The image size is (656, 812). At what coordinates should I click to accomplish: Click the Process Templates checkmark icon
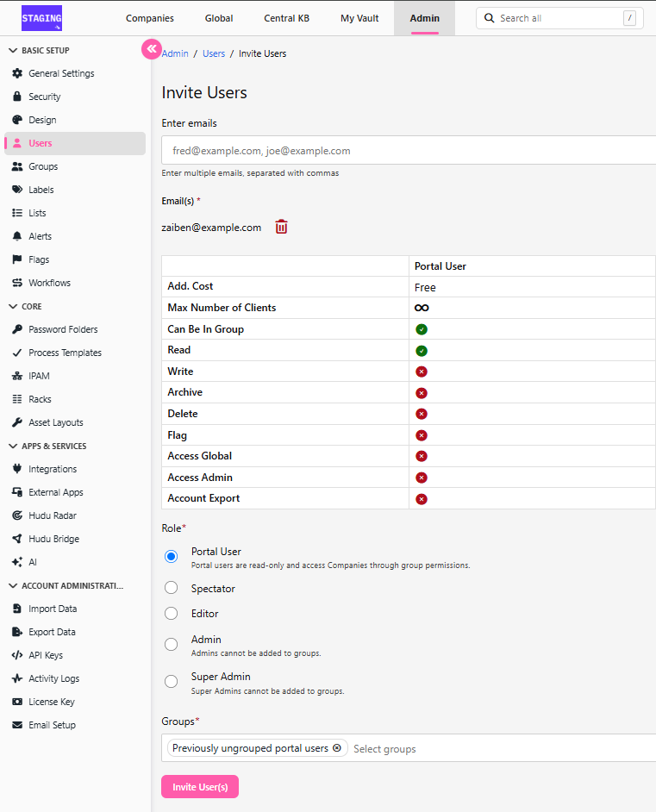point(17,353)
